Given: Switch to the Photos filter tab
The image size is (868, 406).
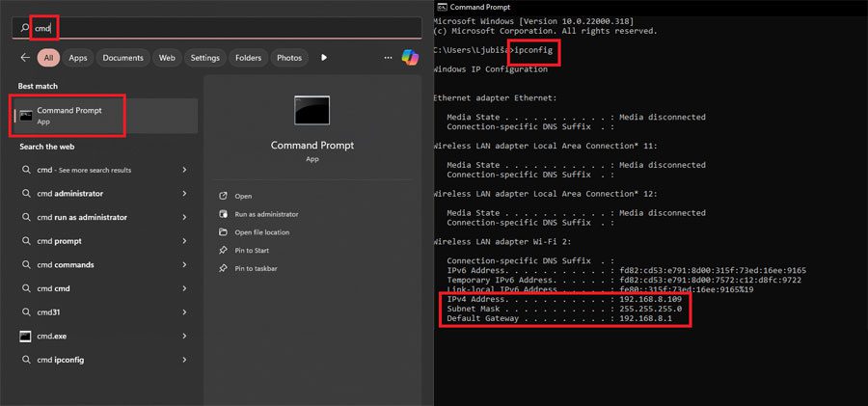Looking at the screenshot, I should (x=289, y=58).
